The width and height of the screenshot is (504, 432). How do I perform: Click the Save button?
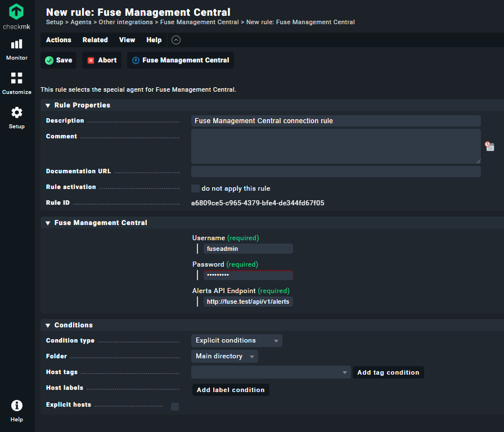[58, 60]
